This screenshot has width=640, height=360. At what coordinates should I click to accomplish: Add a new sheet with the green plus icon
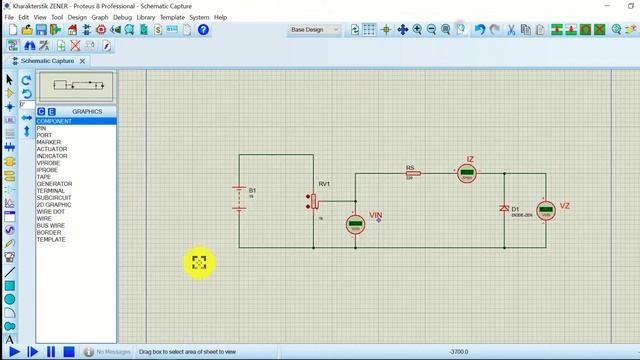point(61,46)
